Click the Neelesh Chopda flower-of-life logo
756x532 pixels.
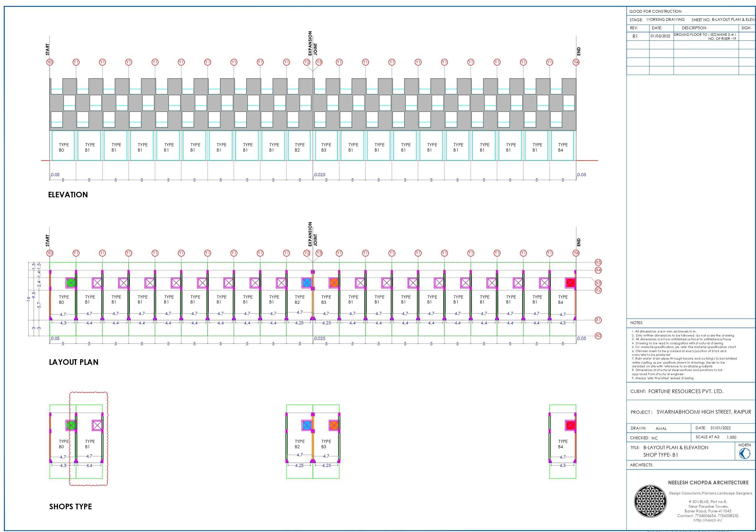pyautogui.click(x=650, y=502)
